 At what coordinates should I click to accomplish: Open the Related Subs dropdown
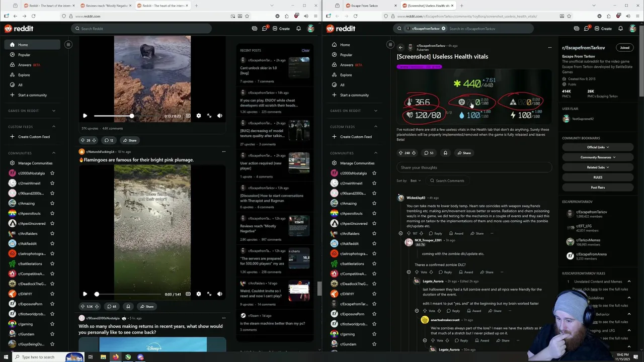coord(598,167)
